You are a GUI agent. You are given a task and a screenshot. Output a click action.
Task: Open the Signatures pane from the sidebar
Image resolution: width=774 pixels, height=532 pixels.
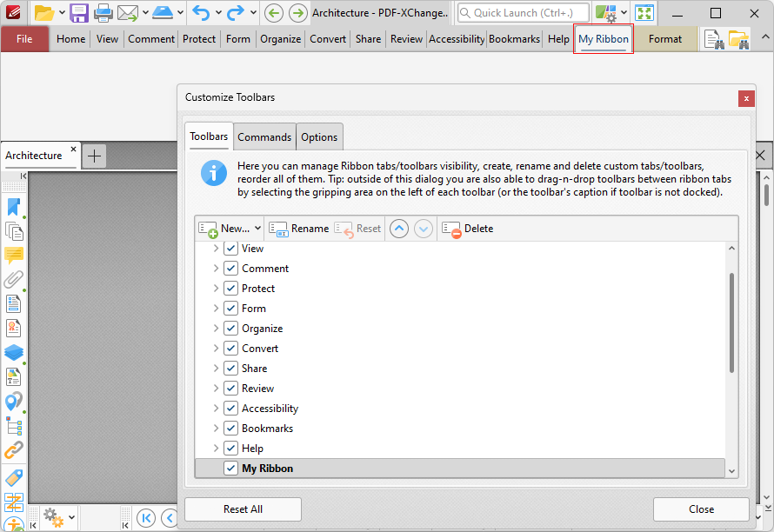pyautogui.click(x=14, y=329)
